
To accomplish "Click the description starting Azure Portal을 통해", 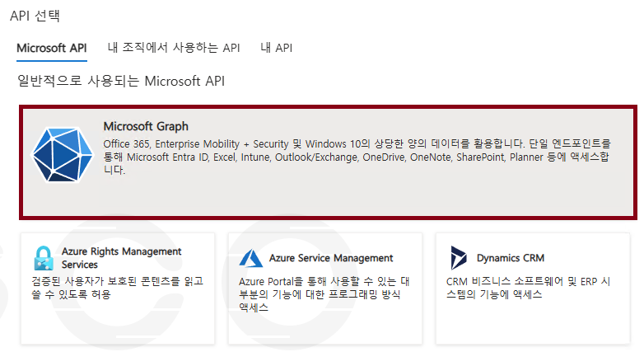I will point(324,294).
